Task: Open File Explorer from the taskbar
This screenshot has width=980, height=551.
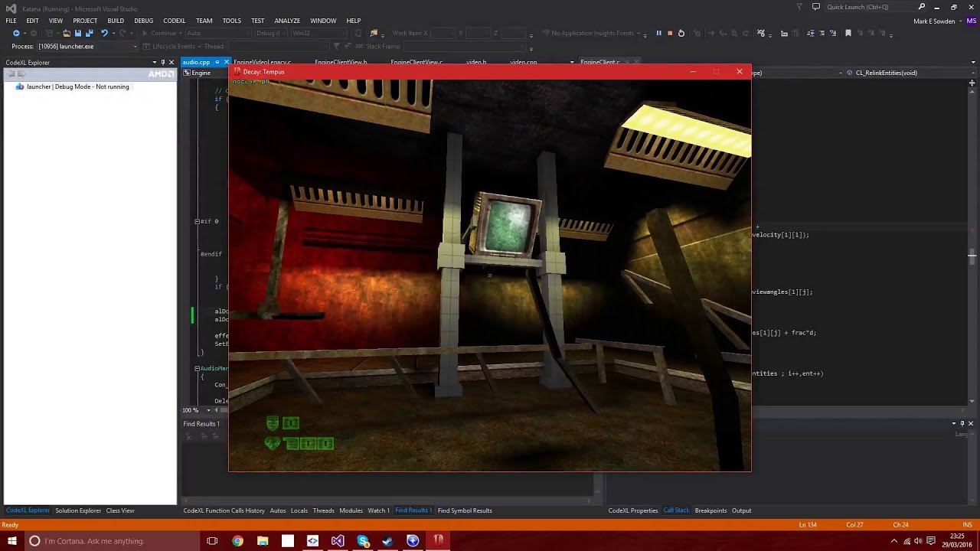Action: point(263,541)
